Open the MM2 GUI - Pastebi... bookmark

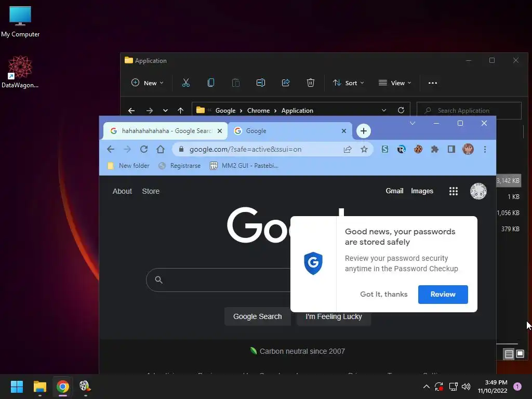(x=244, y=166)
